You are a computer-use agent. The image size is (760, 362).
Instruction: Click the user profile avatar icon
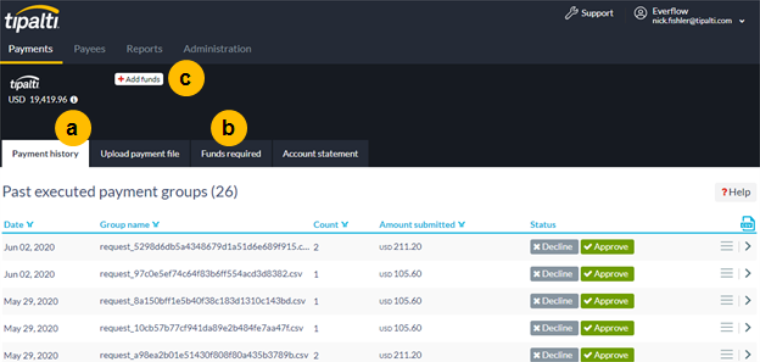point(640,13)
